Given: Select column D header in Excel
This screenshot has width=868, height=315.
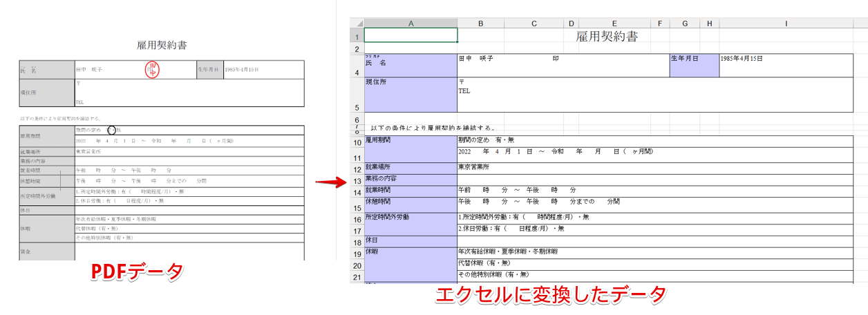Looking at the screenshot, I should tap(572, 23).
